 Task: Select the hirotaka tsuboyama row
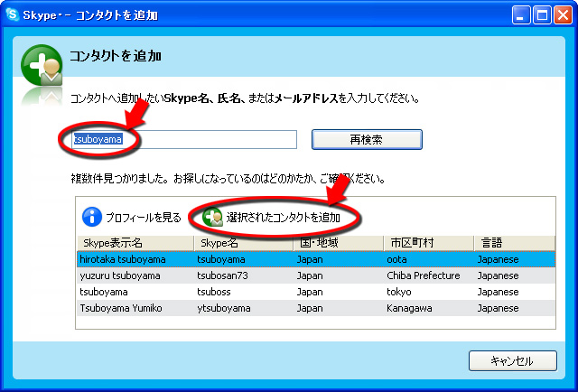coord(316,259)
